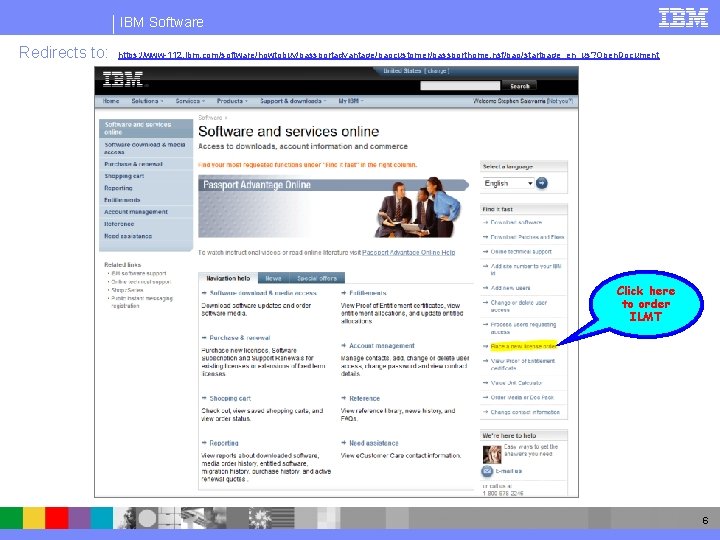Click the highlighted Place a new license order link
The image size is (720, 540).
[x=523, y=346]
